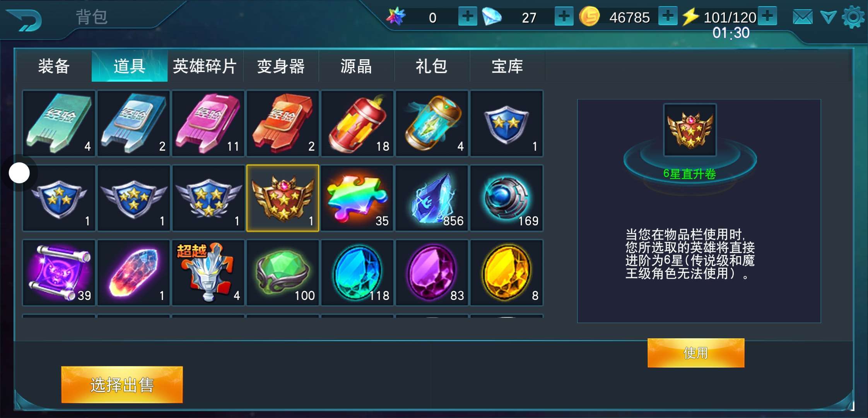
Task: Switch to the 装备 tab
Action: (54, 66)
